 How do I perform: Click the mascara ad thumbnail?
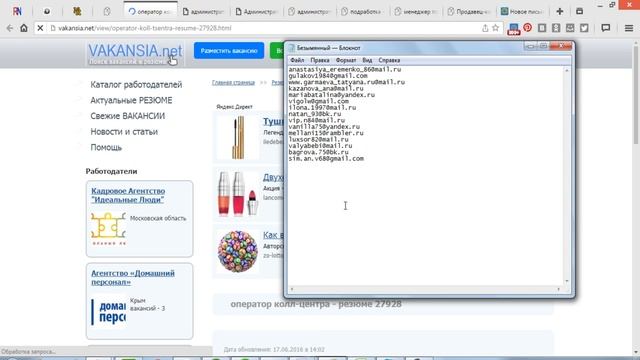(x=238, y=137)
